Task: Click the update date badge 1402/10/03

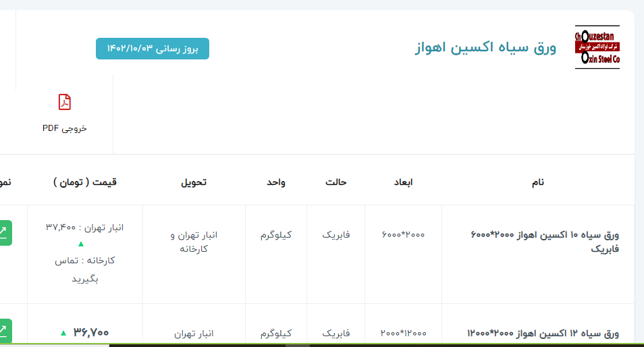Action: (x=153, y=49)
